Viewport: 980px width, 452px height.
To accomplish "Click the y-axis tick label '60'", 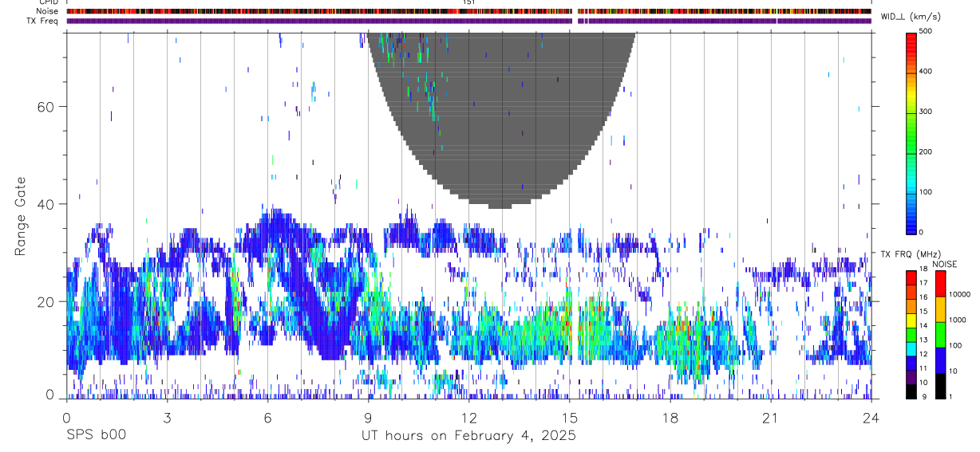I will click(x=46, y=107).
